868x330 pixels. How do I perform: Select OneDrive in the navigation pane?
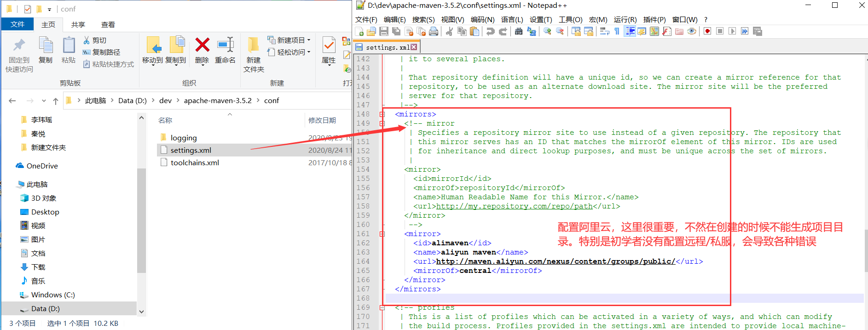click(x=42, y=166)
